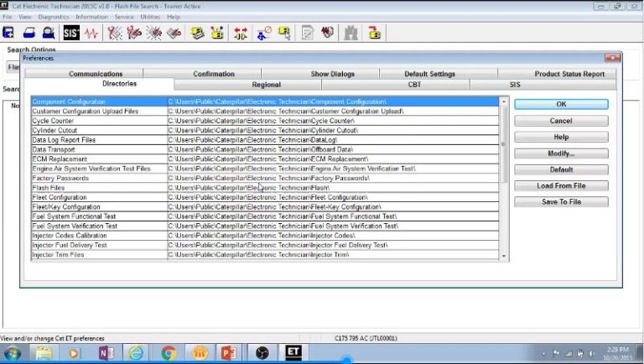Click the Save To File button
The width and height of the screenshot is (644, 364).
point(561,201)
